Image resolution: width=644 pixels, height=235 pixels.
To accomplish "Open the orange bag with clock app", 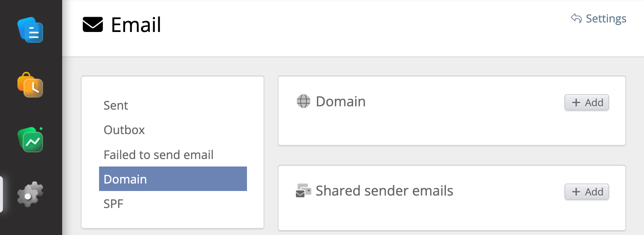I will point(30,85).
